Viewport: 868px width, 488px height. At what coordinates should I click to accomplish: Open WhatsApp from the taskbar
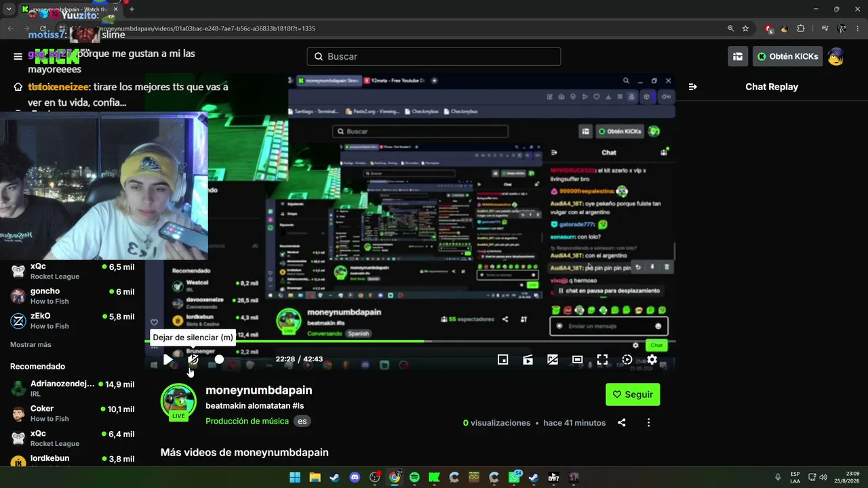pyautogui.click(x=514, y=477)
